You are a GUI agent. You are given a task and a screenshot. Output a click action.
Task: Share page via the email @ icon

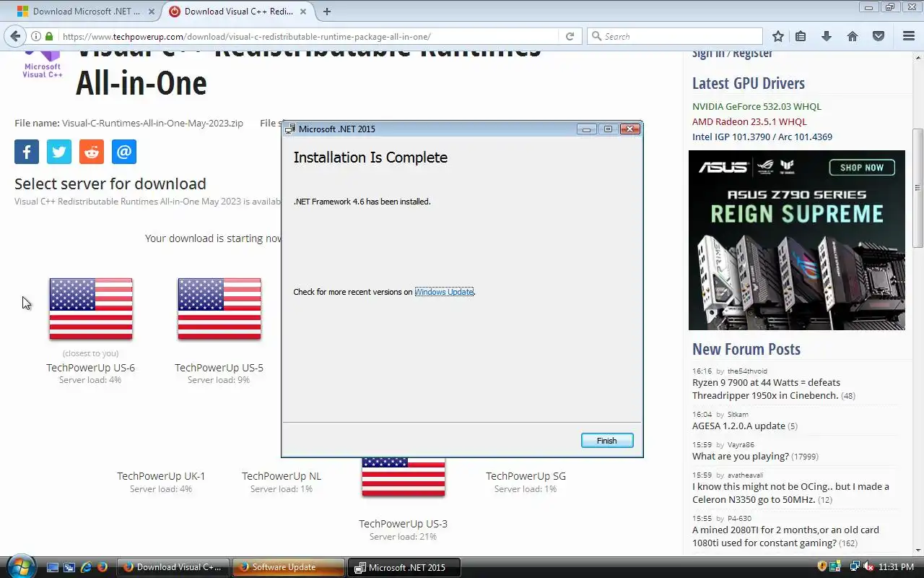coord(124,152)
